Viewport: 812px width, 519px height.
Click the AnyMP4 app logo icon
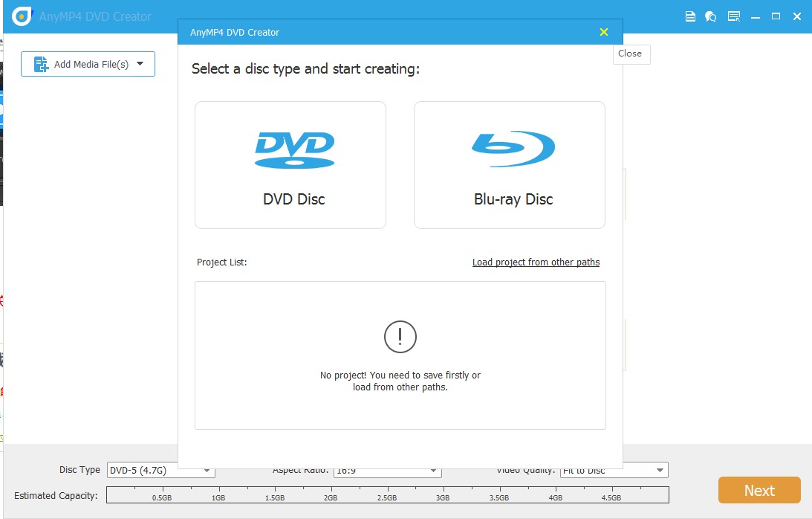22,16
